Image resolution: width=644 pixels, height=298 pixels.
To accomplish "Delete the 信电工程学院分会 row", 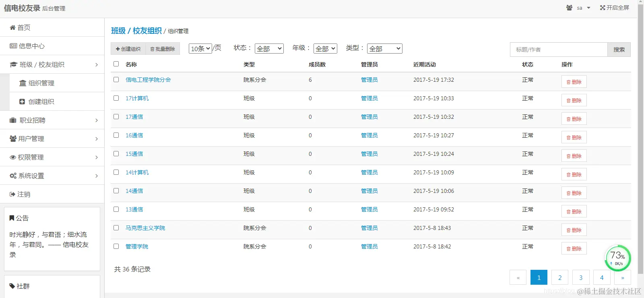I will coord(574,82).
